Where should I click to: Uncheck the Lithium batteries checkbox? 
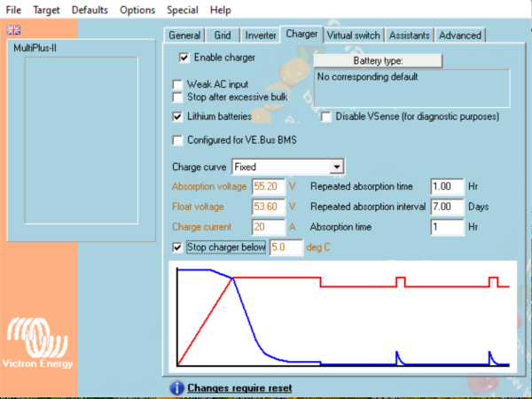click(x=177, y=117)
